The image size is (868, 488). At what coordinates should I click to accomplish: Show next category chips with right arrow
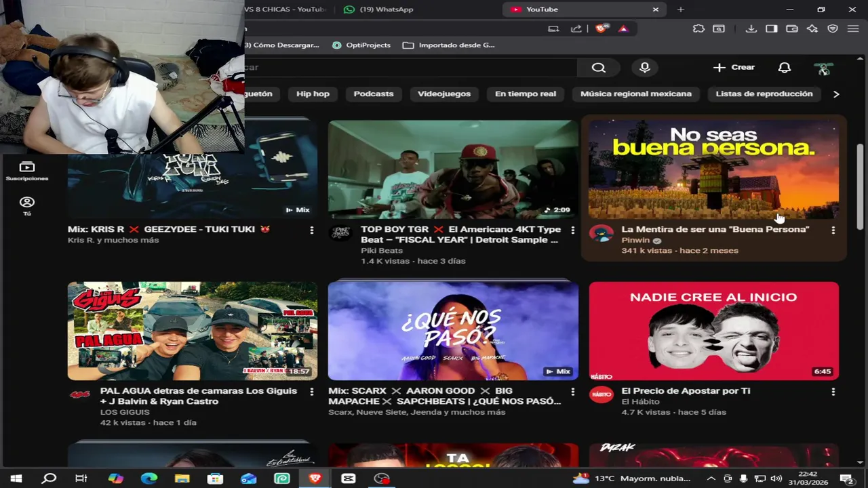click(x=835, y=94)
